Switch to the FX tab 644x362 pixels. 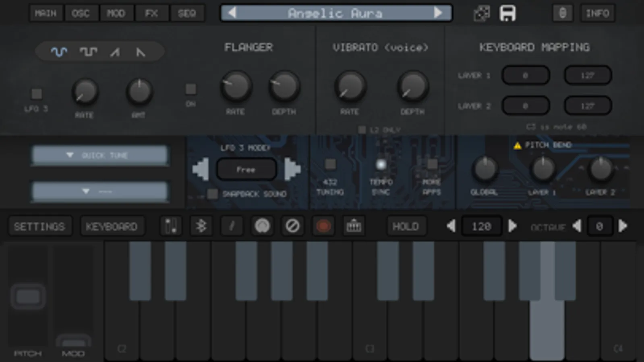(151, 13)
